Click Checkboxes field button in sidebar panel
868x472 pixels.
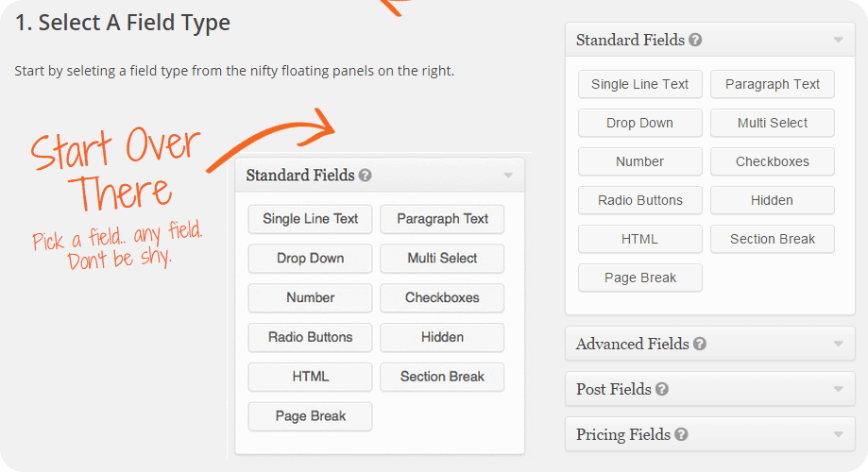(773, 161)
